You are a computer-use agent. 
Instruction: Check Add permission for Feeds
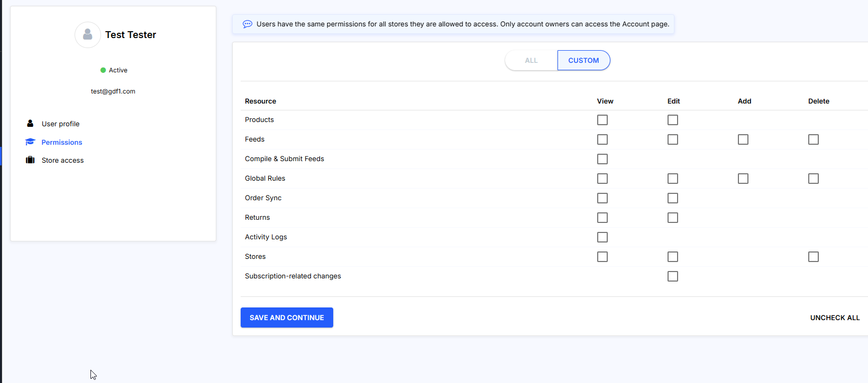tap(743, 139)
